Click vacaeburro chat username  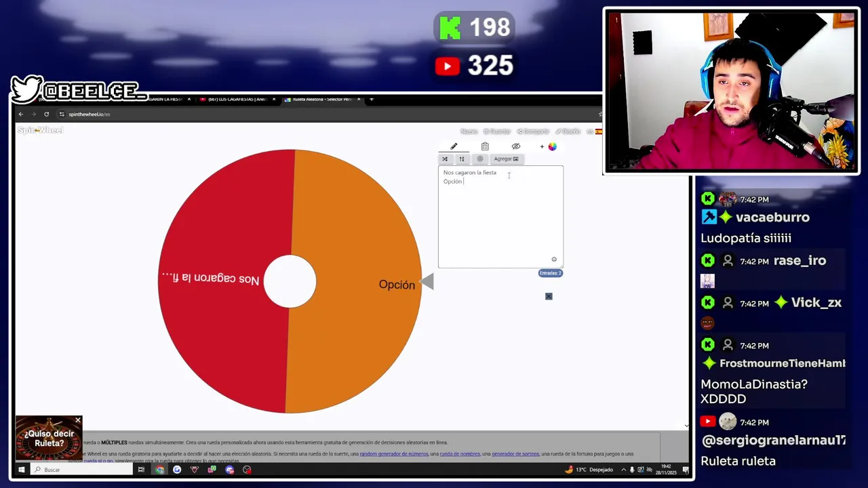772,218
